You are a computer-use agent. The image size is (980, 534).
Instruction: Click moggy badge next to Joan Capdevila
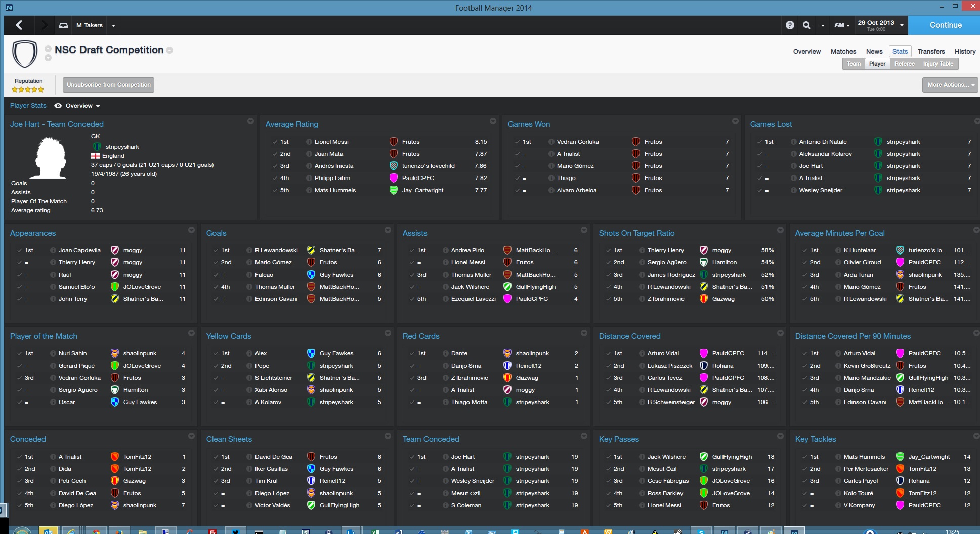click(115, 250)
